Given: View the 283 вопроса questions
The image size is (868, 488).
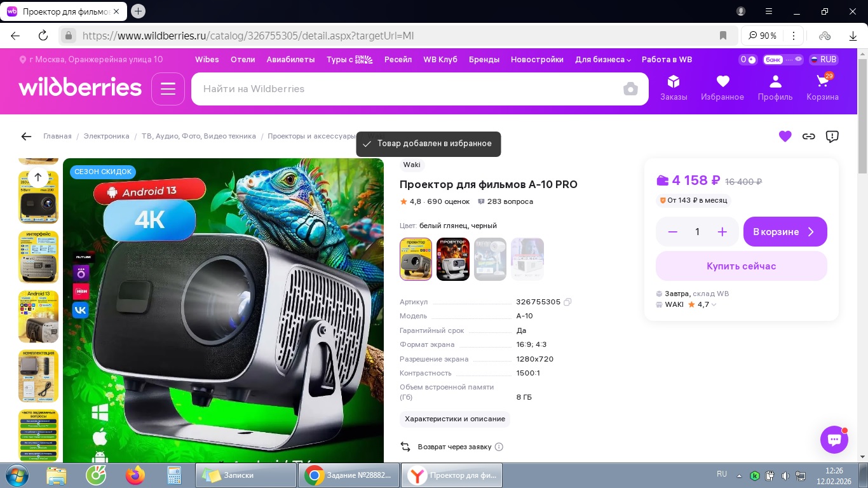Looking at the screenshot, I should coord(505,201).
